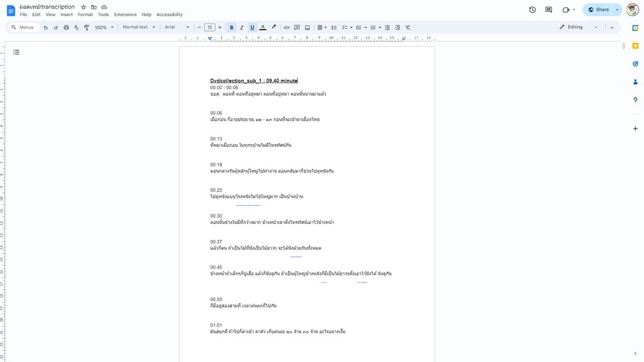The image size is (644, 362).
Task: Search the Menus box
Action: pyautogui.click(x=24, y=27)
